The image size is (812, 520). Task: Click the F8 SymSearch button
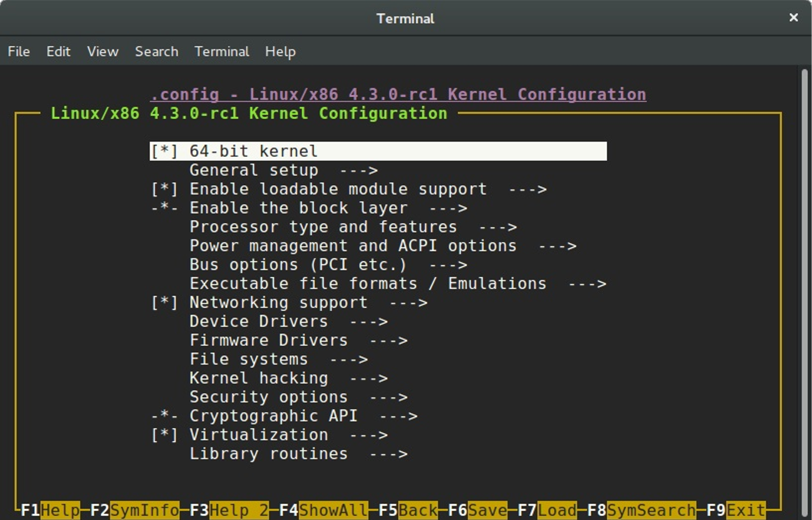point(641,510)
